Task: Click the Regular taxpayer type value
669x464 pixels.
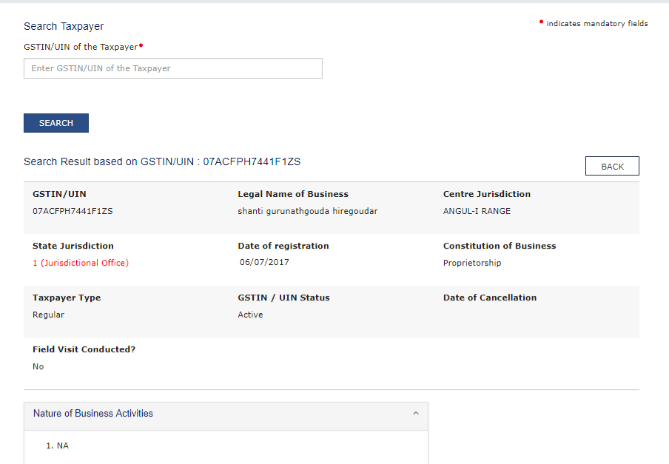Action: click(x=49, y=315)
